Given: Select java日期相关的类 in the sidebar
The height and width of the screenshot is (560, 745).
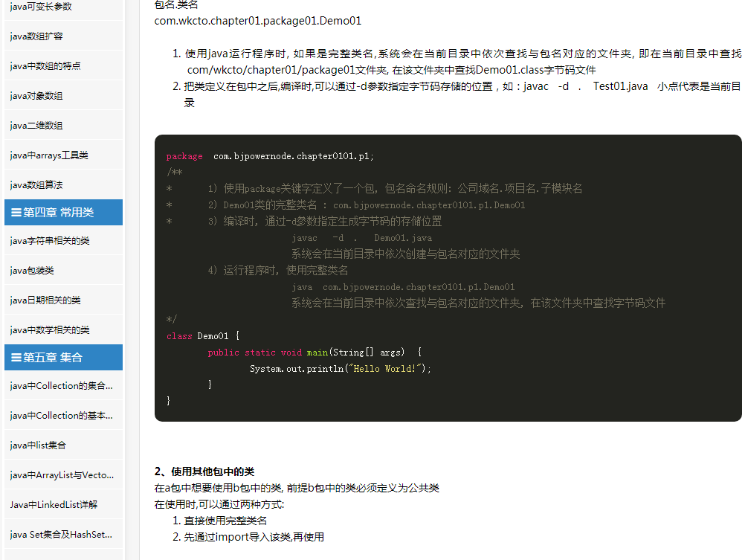Looking at the screenshot, I should [x=45, y=300].
